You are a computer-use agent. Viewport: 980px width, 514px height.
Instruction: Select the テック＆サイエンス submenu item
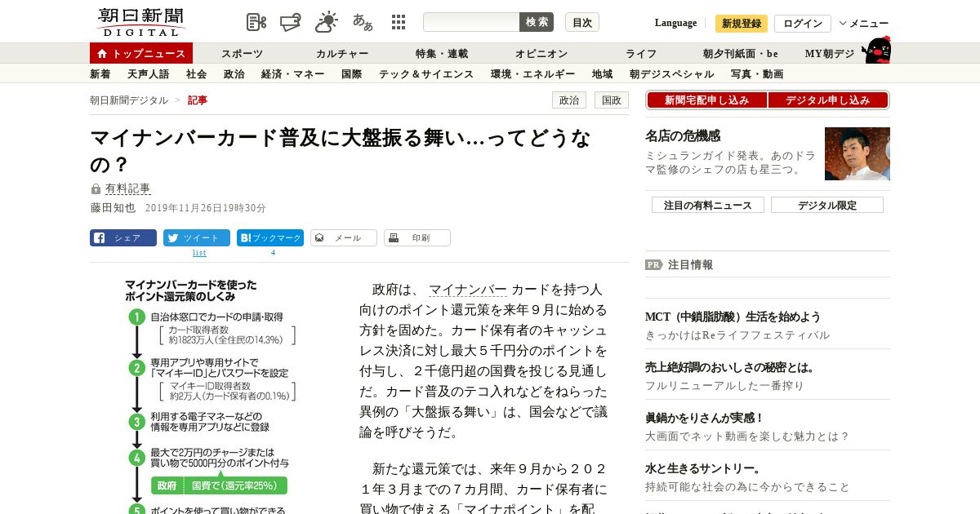pyautogui.click(x=426, y=74)
